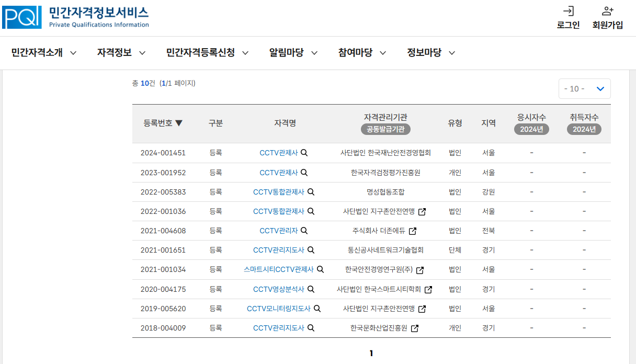Open external link icon beside 주식회사 더존에듀
Viewport: 636px width, 364px height.
coord(413,231)
